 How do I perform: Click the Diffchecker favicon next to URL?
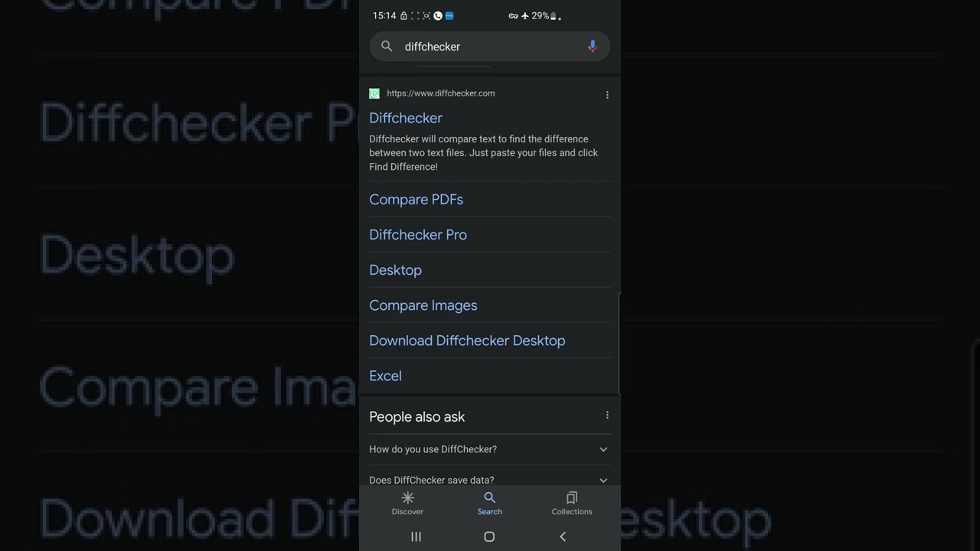374,93
